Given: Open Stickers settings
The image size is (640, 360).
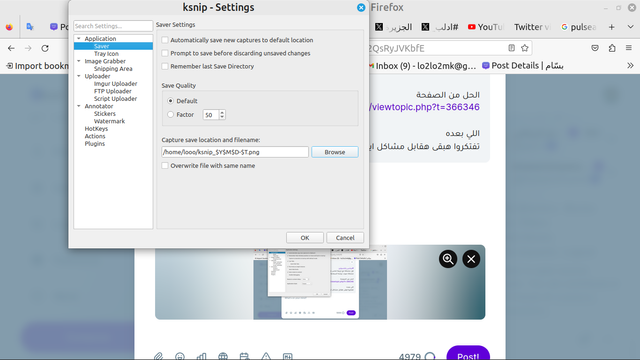Looking at the screenshot, I should pos(105,114).
